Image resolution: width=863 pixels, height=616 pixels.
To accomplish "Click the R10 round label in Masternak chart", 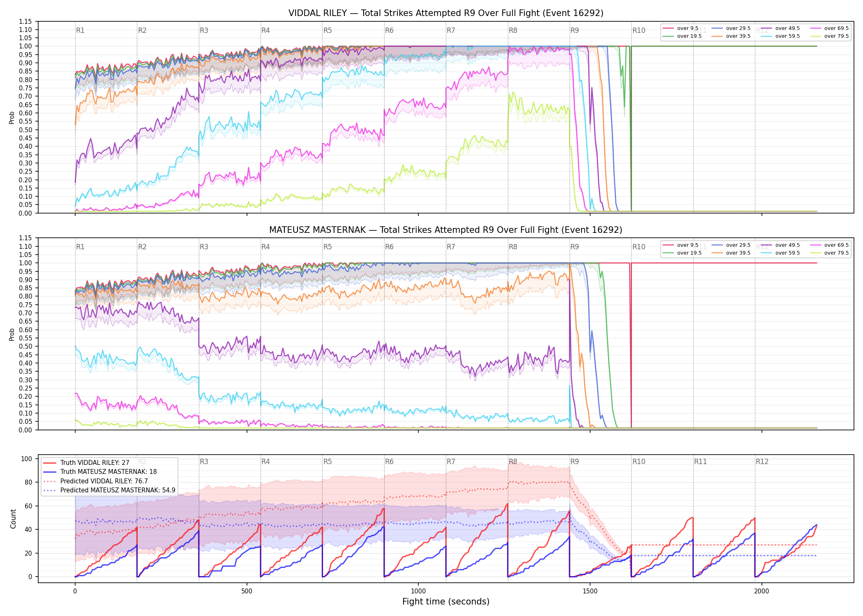I will coord(639,247).
